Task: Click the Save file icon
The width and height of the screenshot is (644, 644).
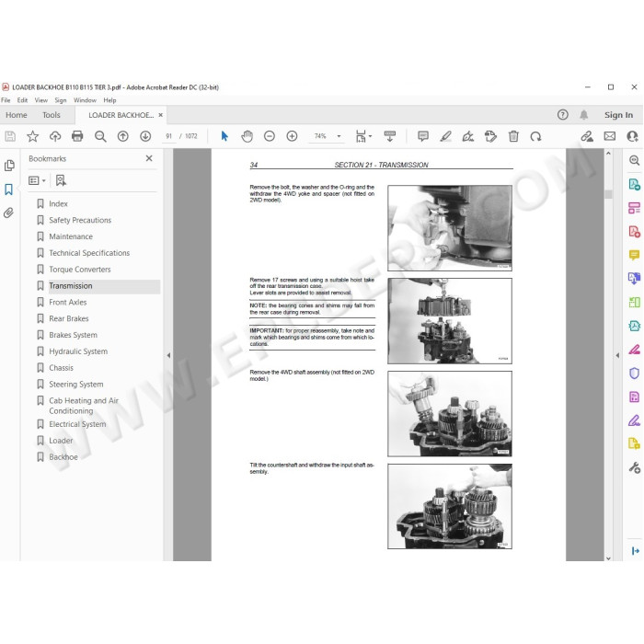Action: pos(10,136)
